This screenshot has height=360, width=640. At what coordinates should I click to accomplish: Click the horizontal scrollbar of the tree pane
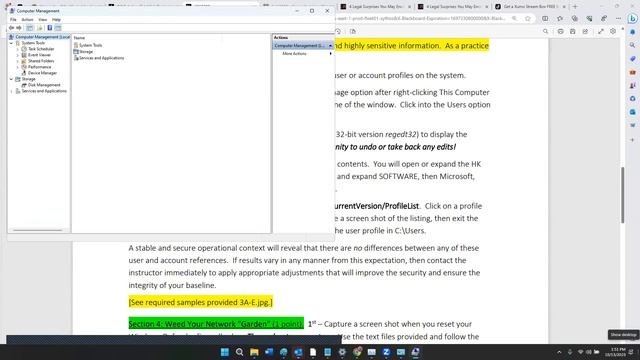pos(38,230)
